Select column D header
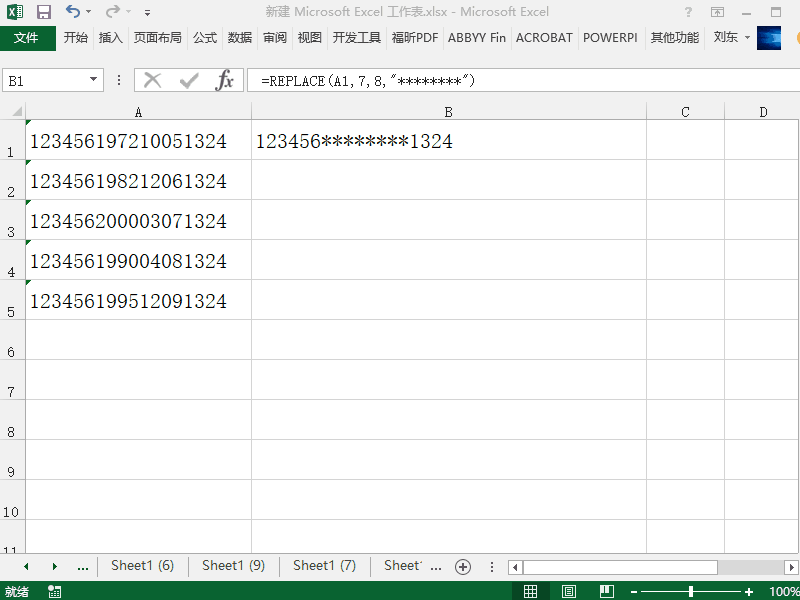800x600 pixels. [762, 112]
